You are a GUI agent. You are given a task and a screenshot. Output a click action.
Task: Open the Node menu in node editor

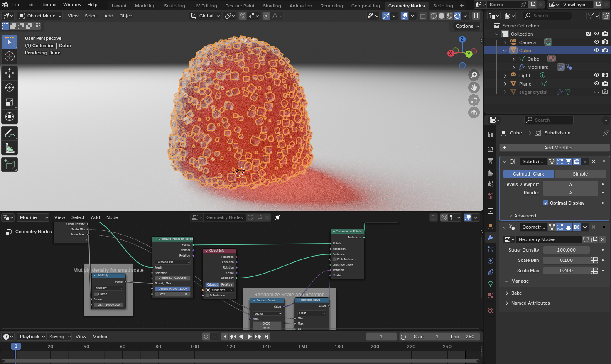click(112, 217)
